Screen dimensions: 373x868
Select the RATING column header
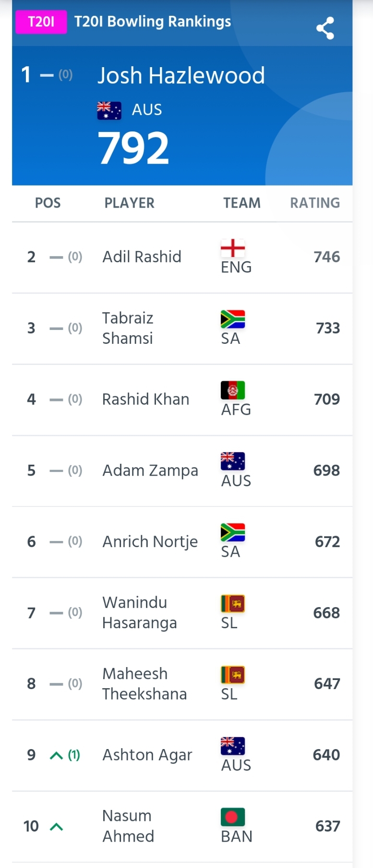(315, 203)
